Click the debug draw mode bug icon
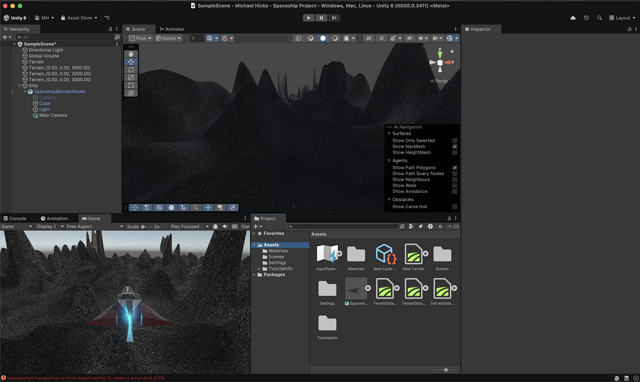 pyautogui.click(x=346, y=38)
